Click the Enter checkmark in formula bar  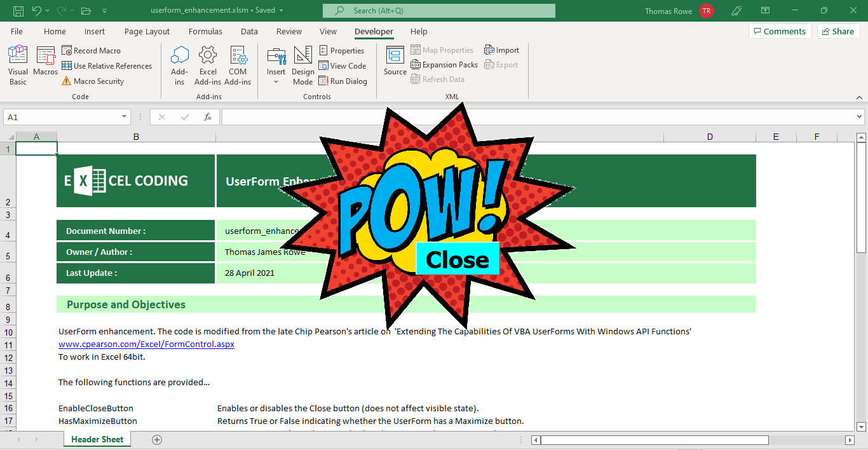pyautogui.click(x=185, y=117)
